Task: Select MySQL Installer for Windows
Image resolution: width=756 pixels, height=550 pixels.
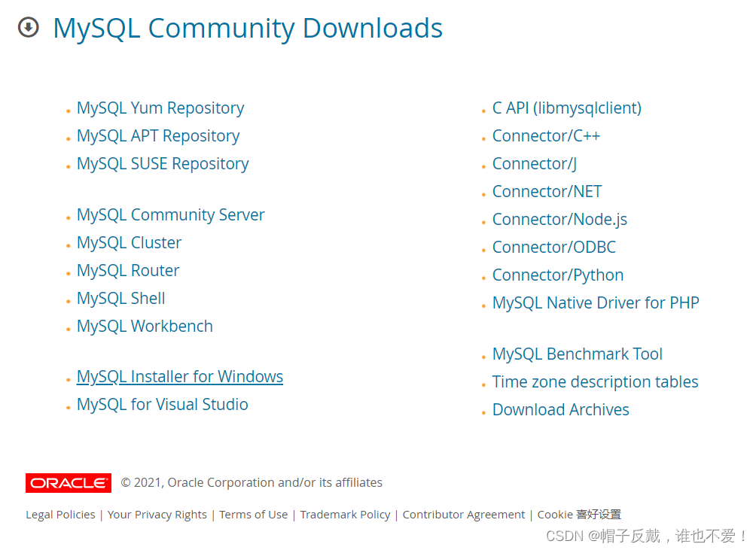Action: (x=180, y=377)
